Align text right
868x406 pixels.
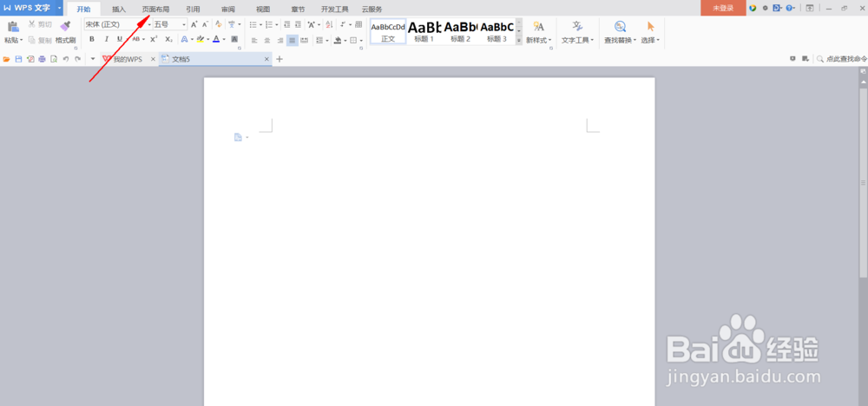point(279,40)
